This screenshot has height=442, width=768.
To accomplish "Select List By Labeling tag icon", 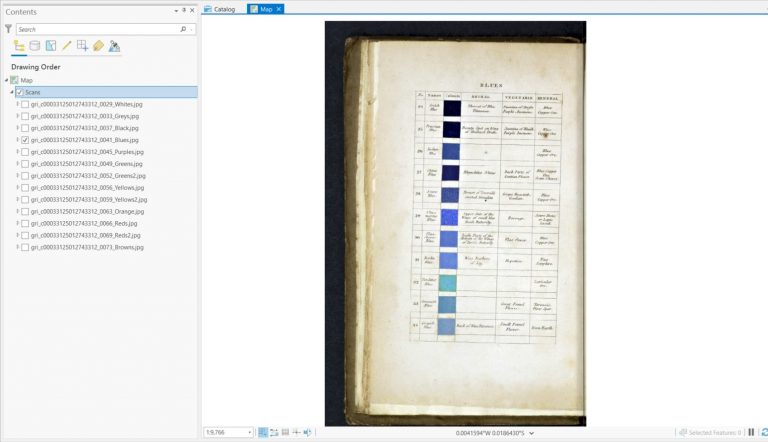I will [98, 46].
